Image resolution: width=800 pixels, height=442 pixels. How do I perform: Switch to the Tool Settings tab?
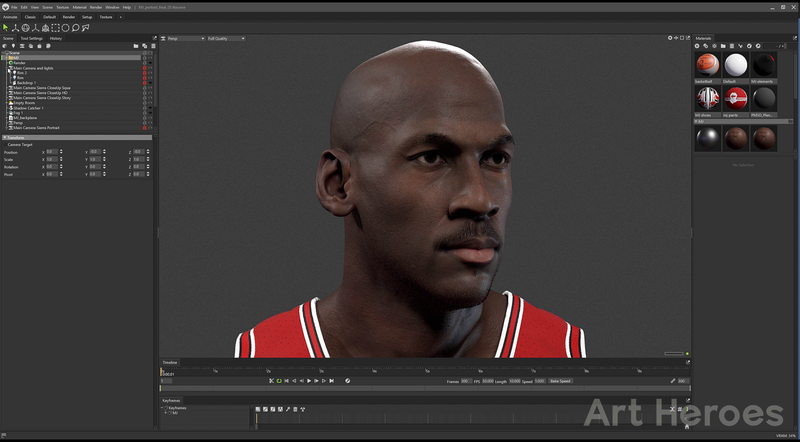32,38
